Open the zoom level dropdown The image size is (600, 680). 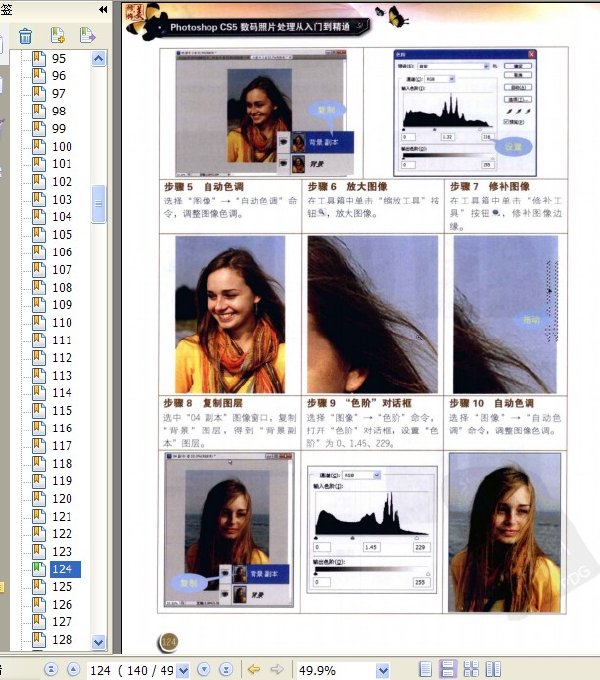(x=383, y=670)
